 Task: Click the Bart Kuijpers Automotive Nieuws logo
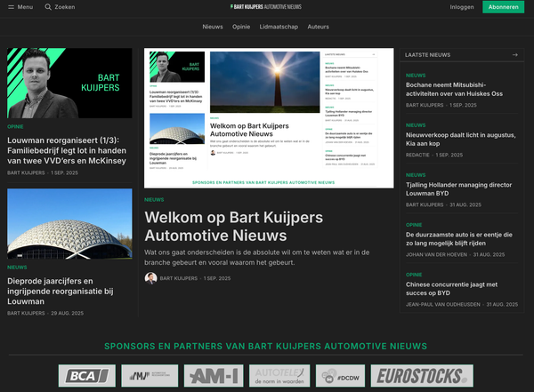click(x=266, y=7)
